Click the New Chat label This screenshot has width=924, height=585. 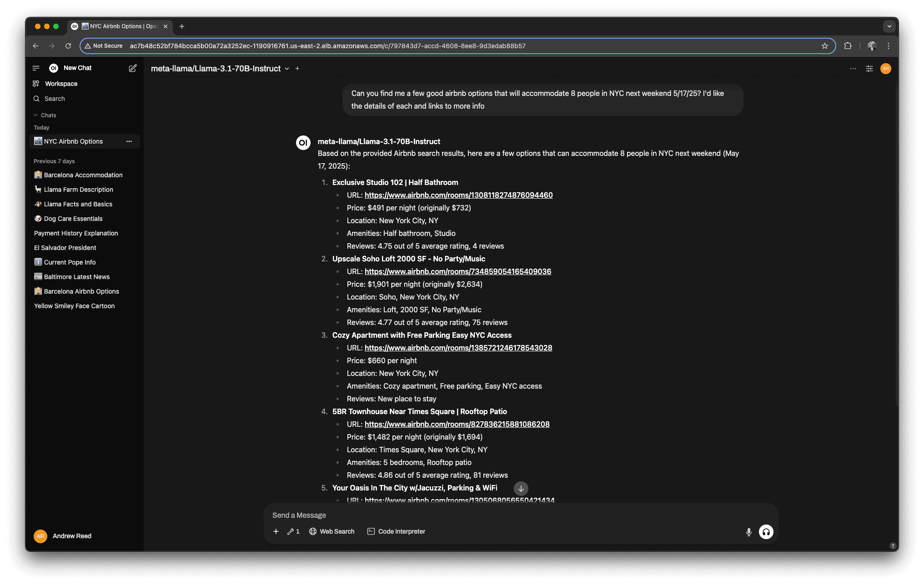coord(78,68)
